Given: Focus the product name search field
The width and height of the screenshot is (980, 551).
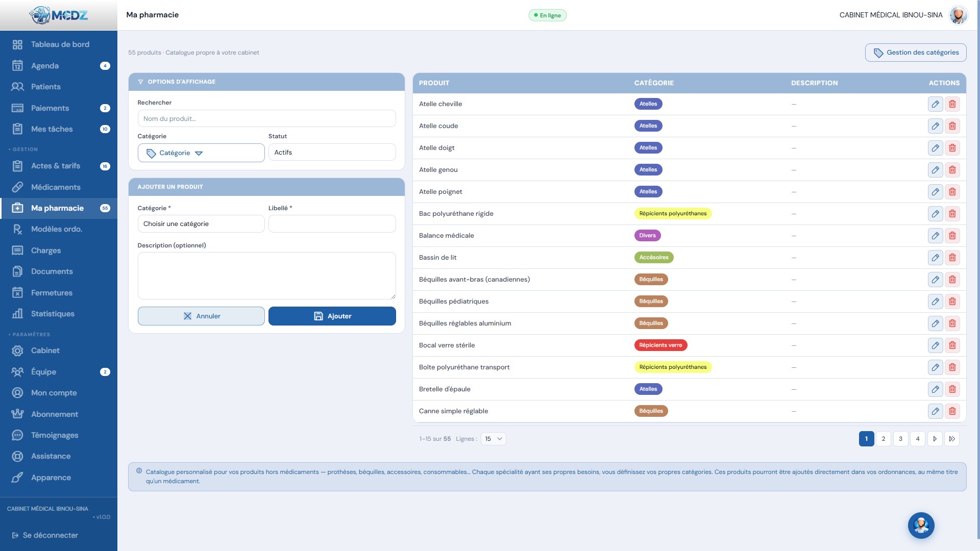Looking at the screenshot, I should click(266, 118).
